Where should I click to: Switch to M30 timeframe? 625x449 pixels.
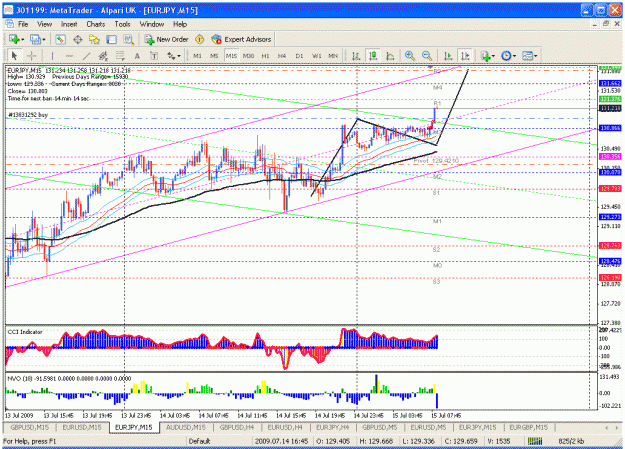[x=248, y=56]
